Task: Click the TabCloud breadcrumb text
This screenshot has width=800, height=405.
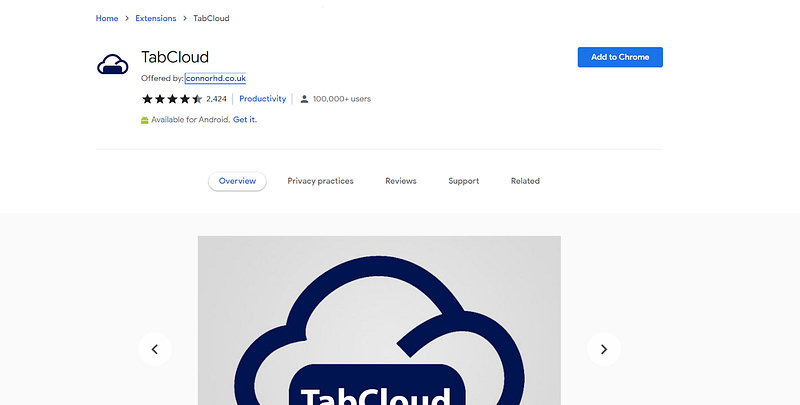Action: coord(211,18)
